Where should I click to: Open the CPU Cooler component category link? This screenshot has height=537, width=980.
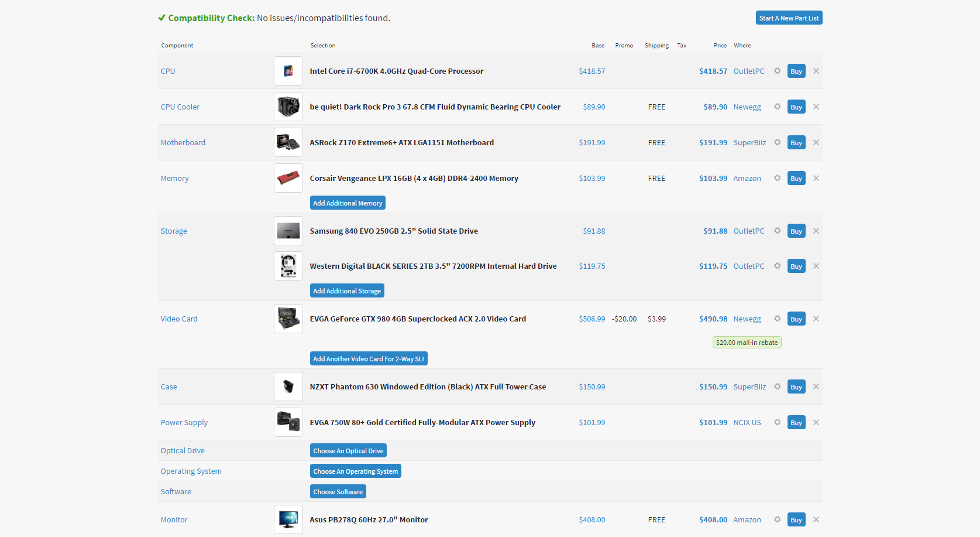click(x=180, y=107)
